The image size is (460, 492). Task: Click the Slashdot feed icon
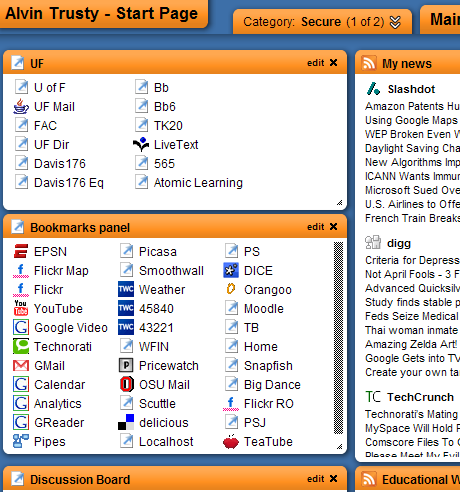point(373,89)
